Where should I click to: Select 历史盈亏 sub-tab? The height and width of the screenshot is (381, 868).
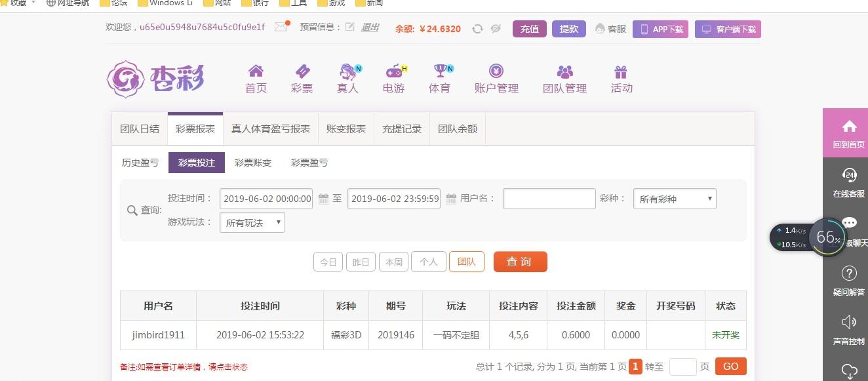140,163
